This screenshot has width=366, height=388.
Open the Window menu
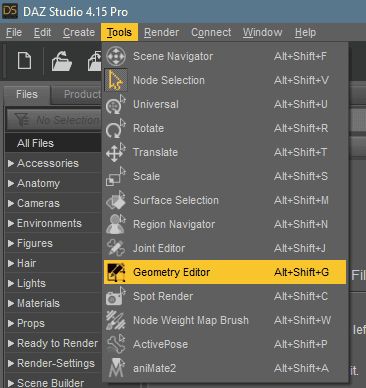click(262, 32)
